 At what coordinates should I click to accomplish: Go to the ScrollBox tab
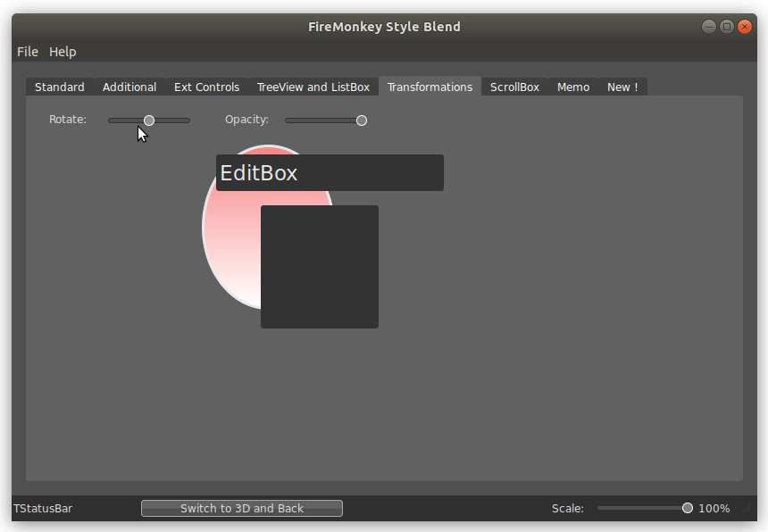(514, 87)
